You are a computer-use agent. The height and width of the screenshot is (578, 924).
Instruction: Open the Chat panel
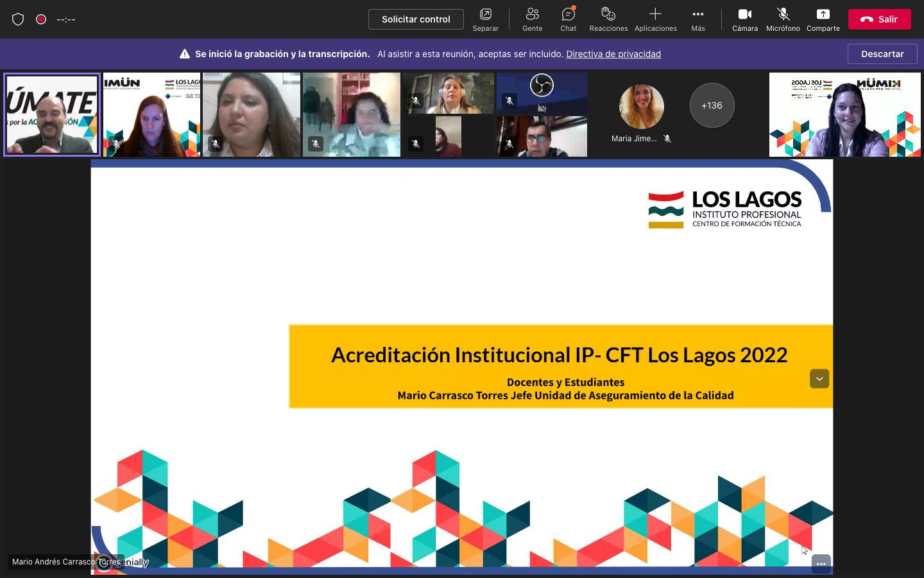click(x=568, y=20)
